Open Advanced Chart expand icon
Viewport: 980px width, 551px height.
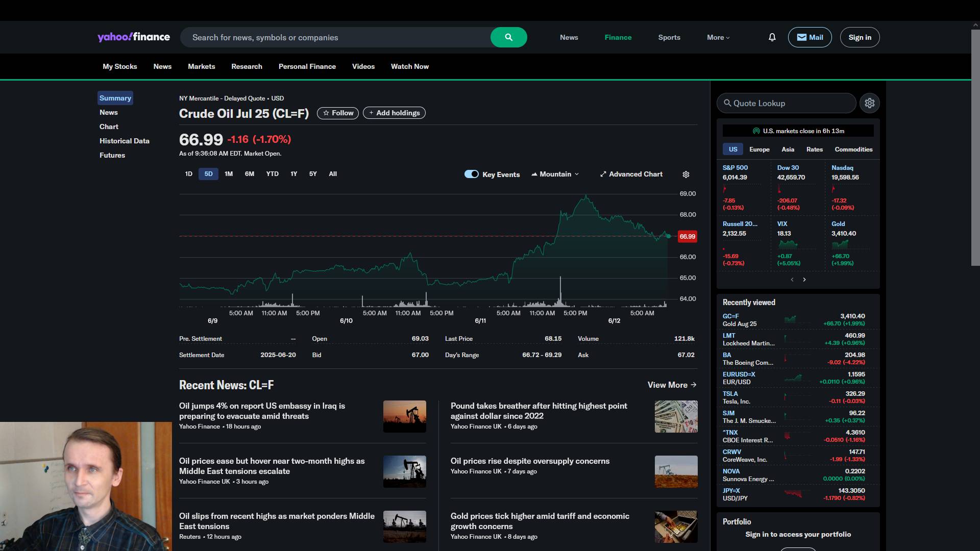pos(603,174)
